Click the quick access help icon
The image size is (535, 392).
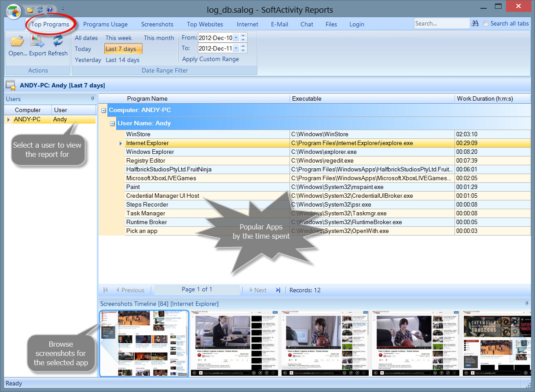click(50, 9)
